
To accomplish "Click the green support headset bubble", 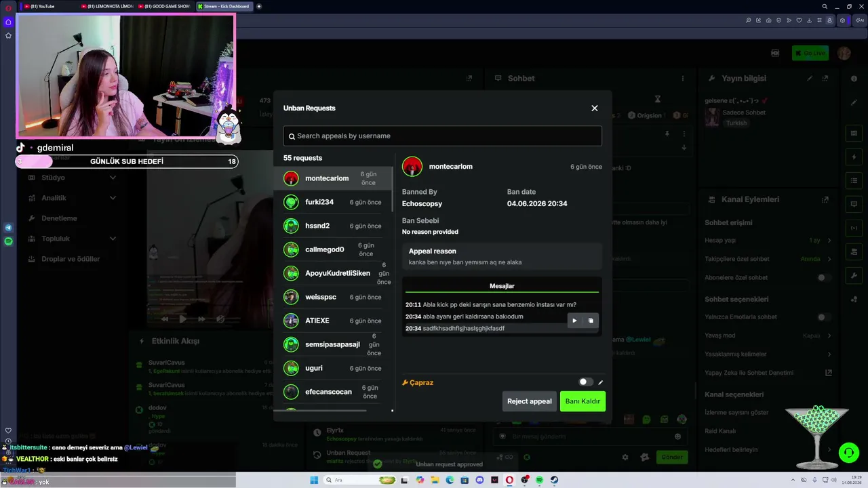I will click(848, 452).
